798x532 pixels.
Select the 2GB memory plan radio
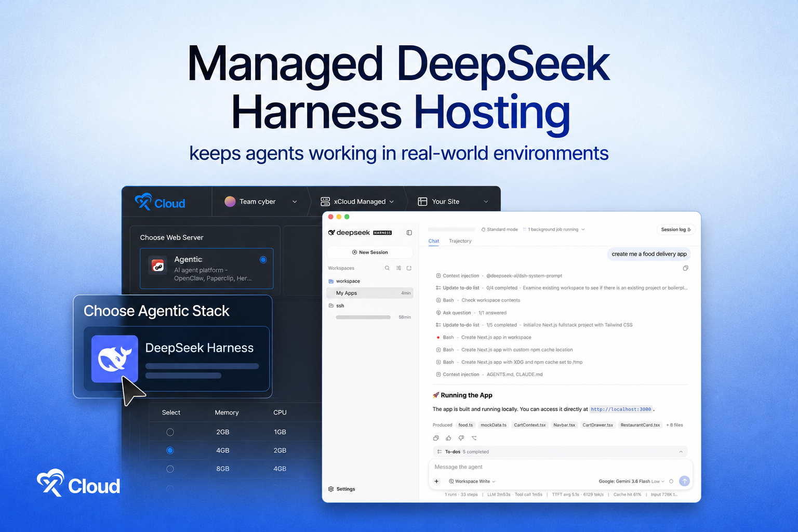point(170,432)
